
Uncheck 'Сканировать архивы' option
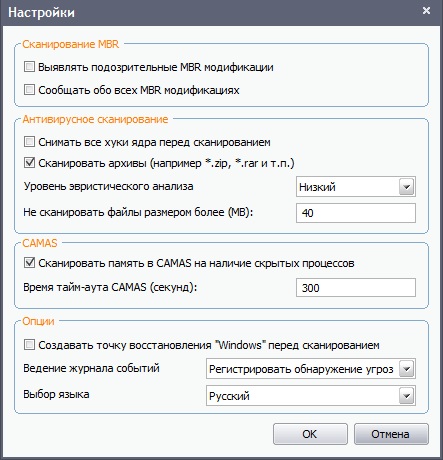point(29,163)
